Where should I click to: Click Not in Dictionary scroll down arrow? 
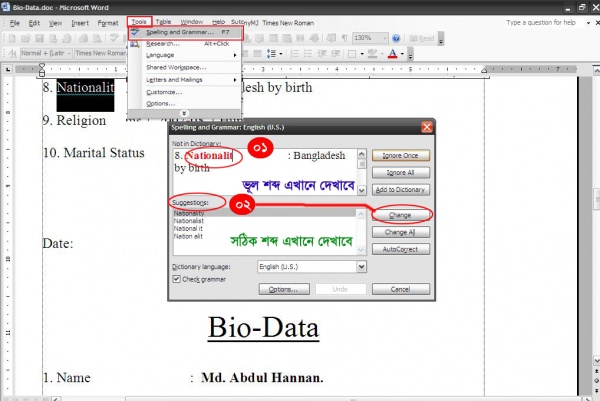[361, 190]
